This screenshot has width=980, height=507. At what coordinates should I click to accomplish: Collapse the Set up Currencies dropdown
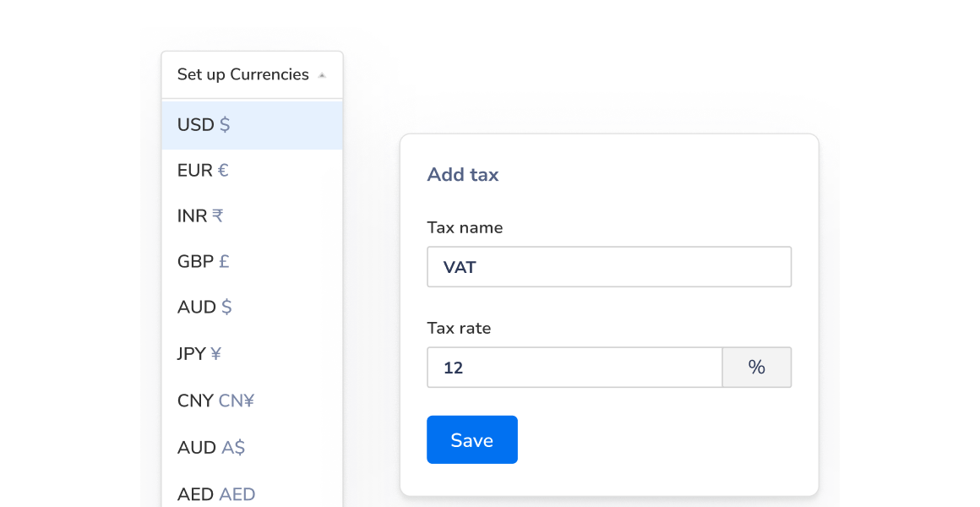pos(252,74)
